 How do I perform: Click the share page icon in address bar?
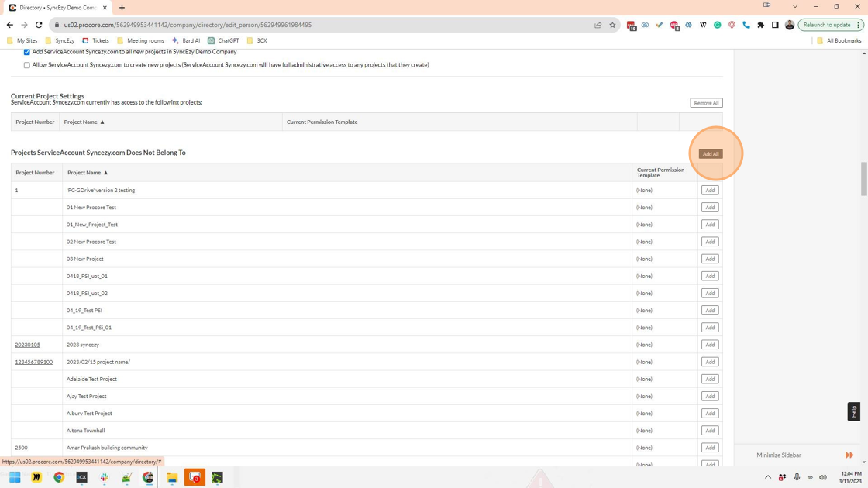(x=598, y=25)
